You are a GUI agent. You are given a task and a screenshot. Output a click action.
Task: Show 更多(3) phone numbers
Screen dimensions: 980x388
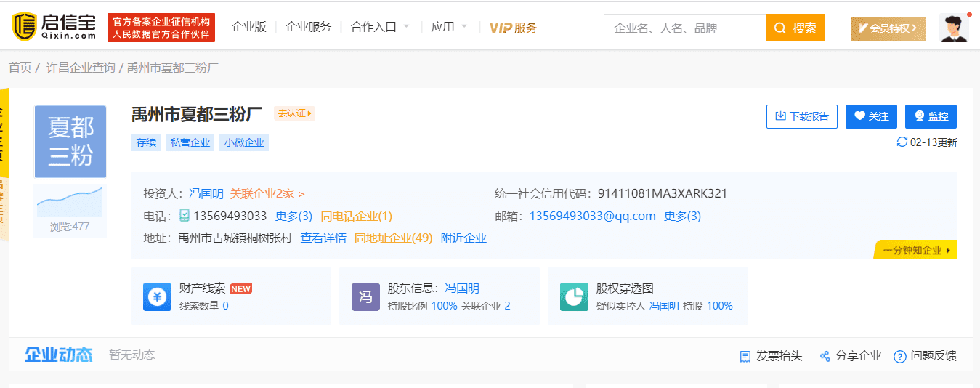293,216
